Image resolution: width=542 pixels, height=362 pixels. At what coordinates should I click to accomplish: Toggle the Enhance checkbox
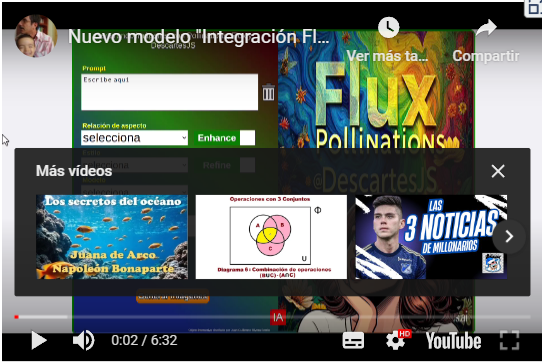247,138
